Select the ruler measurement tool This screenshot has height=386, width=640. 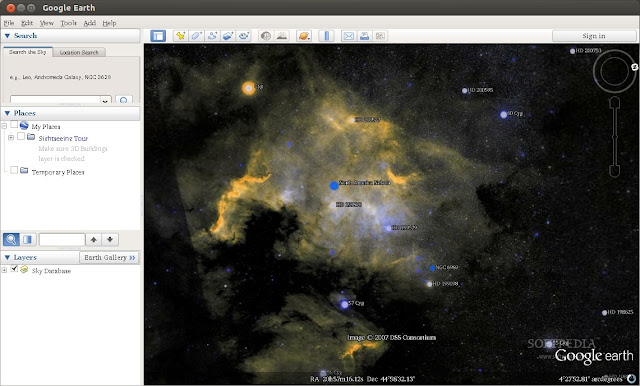pos(326,36)
